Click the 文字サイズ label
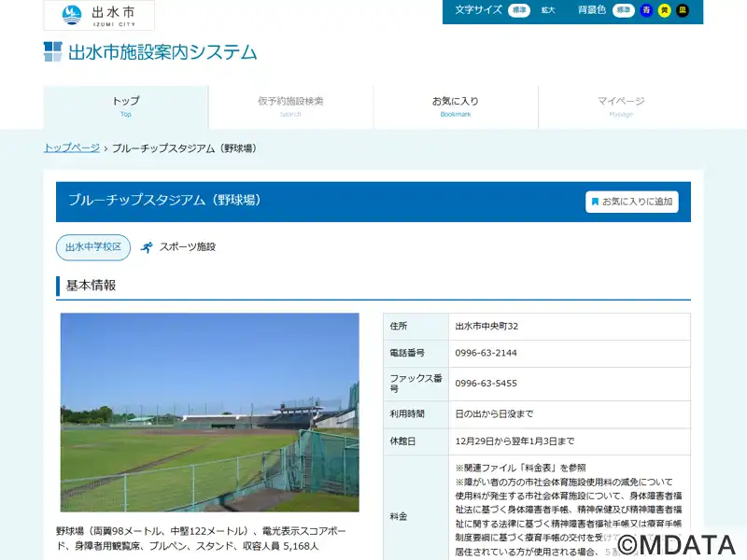 coord(478,10)
